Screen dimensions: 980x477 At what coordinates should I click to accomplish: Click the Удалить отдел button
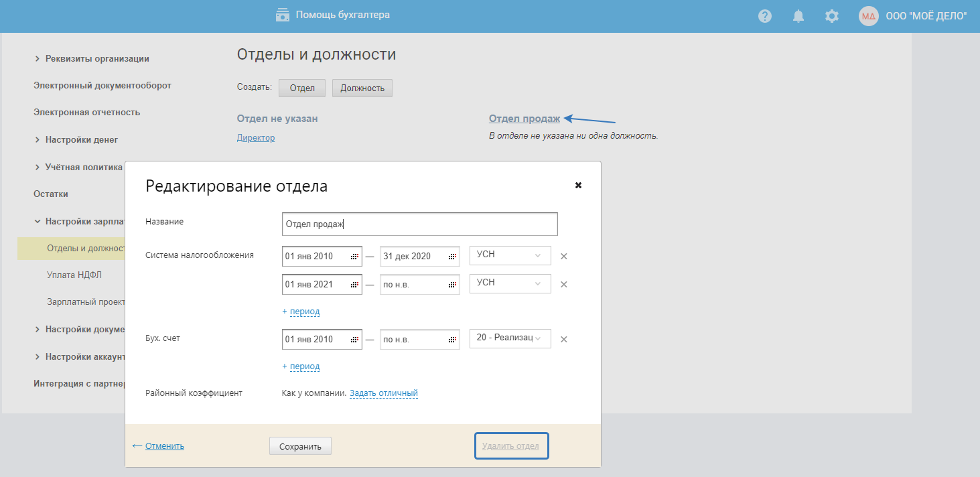(x=512, y=446)
